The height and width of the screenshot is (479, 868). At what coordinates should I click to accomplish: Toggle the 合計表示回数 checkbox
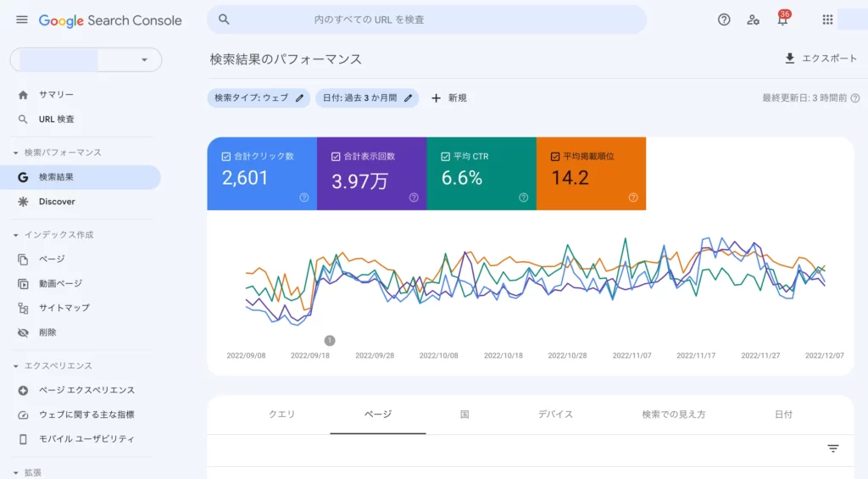pyautogui.click(x=336, y=157)
